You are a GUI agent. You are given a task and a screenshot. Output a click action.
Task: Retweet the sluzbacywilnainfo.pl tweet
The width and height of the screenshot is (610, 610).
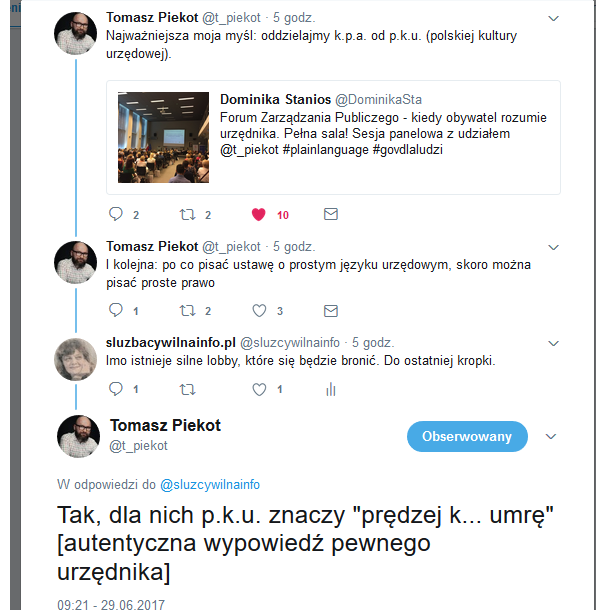click(188, 389)
